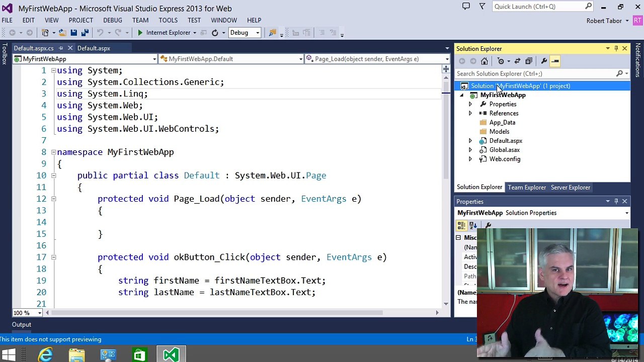The height and width of the screenshot is (362, 644).
Task: Open File Explorer from the taskbar
Action: point(77,354)
